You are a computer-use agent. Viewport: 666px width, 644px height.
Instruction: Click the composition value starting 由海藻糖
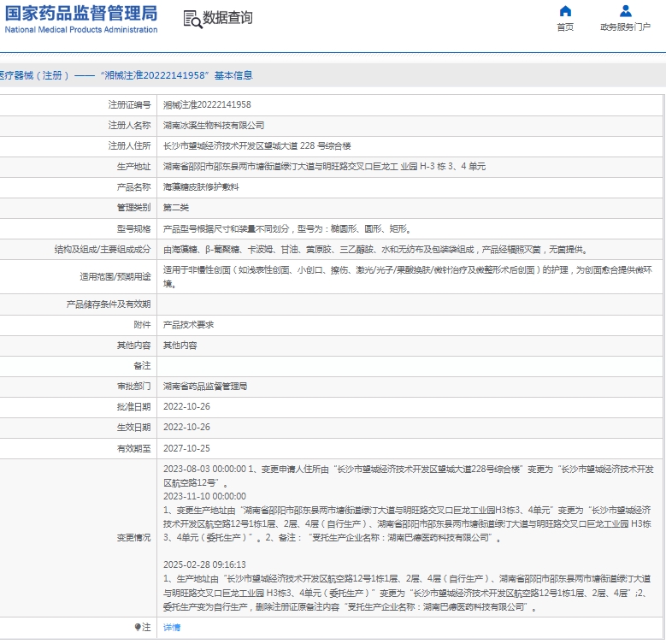click(375, 250)
